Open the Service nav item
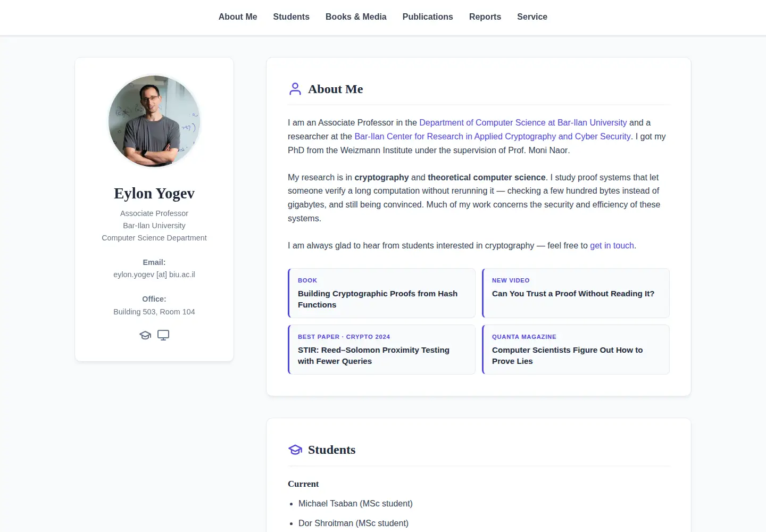The height and width of the screenshot is (532, 766). [532, 16]
